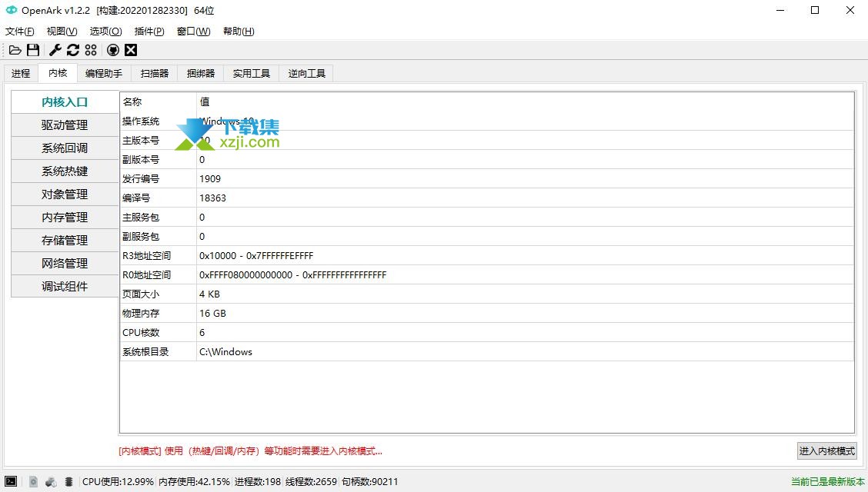Viewport: 868px width, 492px height.
Task: Click the CPU使用:12.99% status entry
Action: 118,481
